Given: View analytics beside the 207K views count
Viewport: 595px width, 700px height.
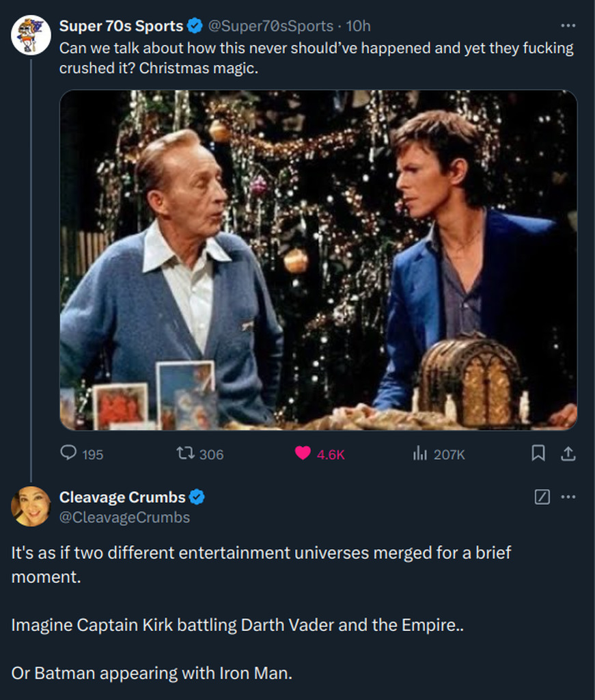Looking at the screenshot, I should point(420,453).
